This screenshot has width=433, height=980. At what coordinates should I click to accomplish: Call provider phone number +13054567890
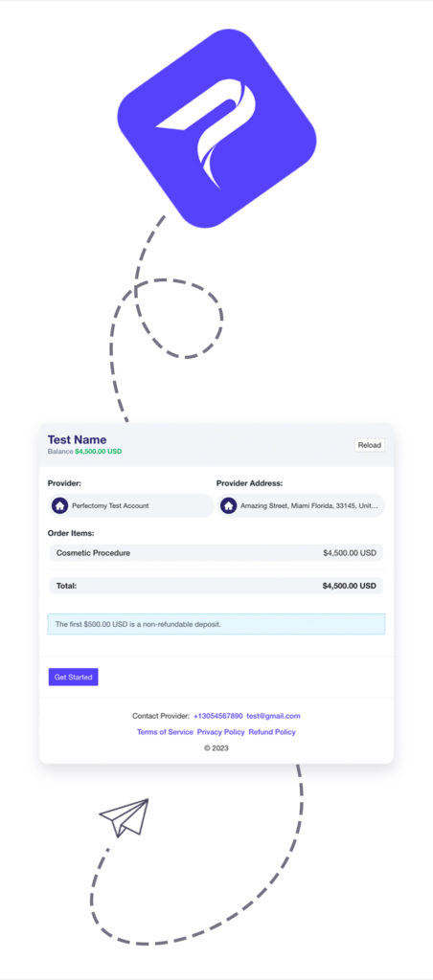(217, 716)
